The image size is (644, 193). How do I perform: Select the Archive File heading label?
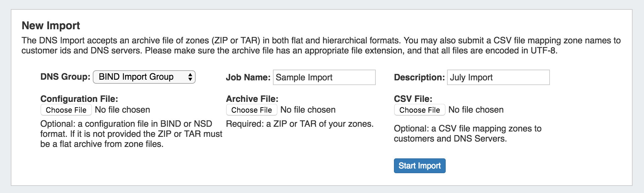coord(252,99)
